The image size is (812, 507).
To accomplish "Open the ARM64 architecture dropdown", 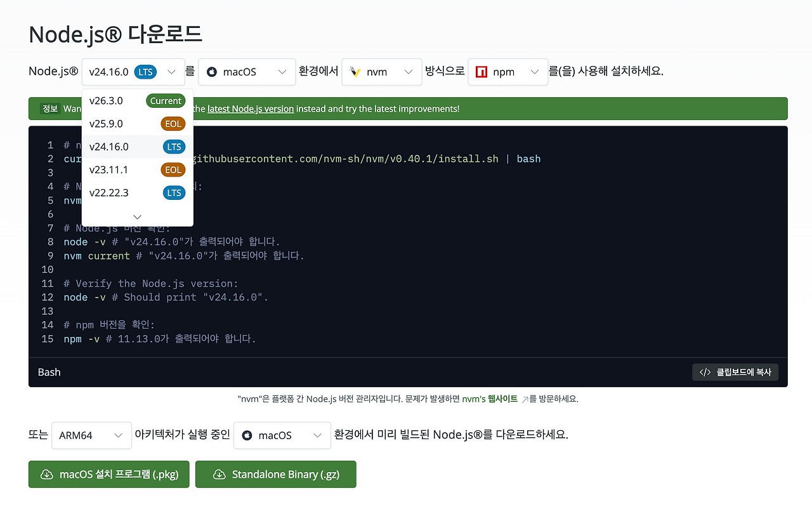I will (91, 435).
